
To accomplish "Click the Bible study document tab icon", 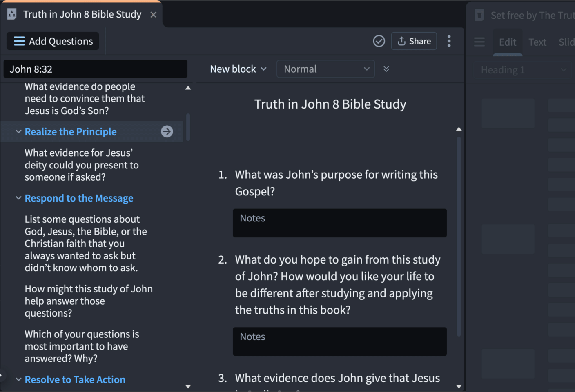I will [12, 14].
